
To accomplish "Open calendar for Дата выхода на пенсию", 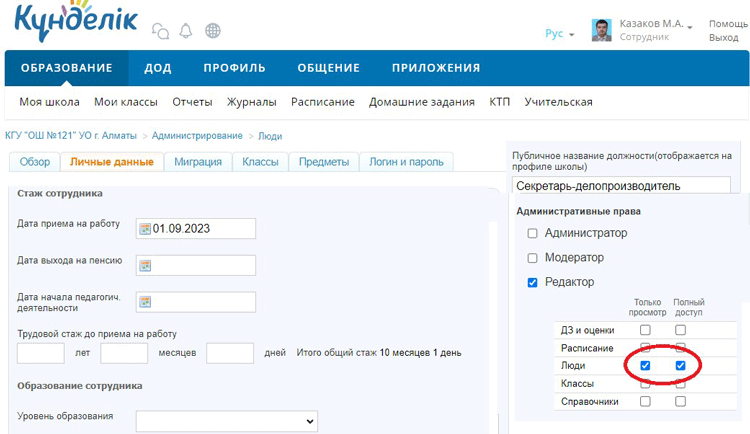I will pyautogui.click(x=145, y=265).
